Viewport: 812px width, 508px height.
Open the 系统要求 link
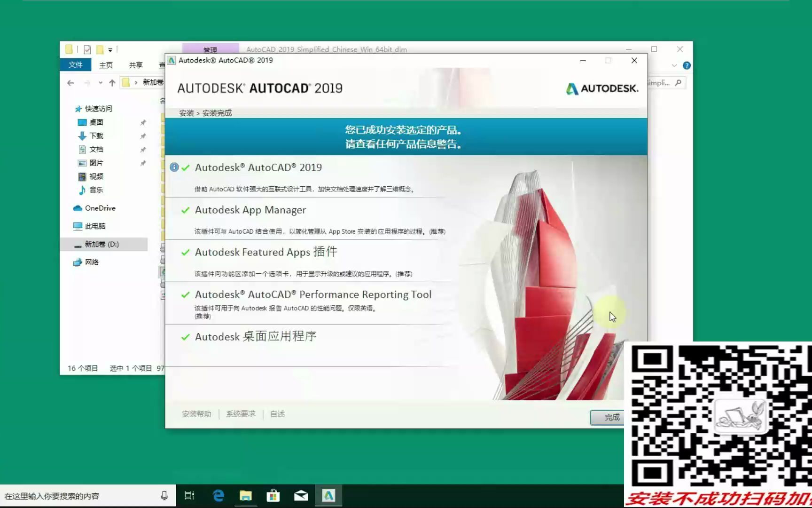[x=240, y=414]
